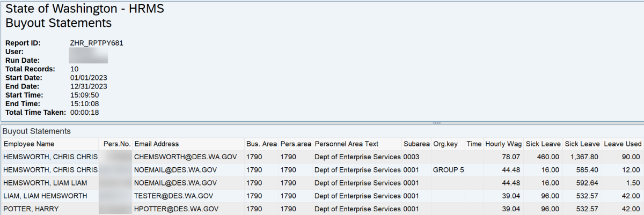Viewport: 644px width, 215px height.
Task: Select HEMSWORTH, CHRIS CHRIS in the GROUP 5 row
Action: [50, 170]
